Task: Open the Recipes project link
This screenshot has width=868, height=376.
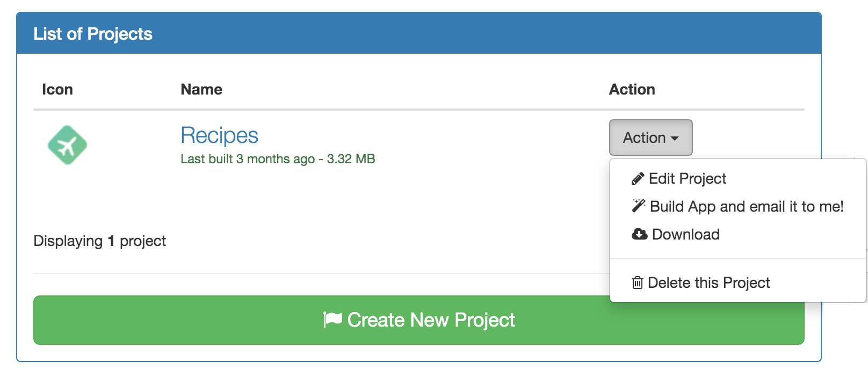Action: point(219,135)
